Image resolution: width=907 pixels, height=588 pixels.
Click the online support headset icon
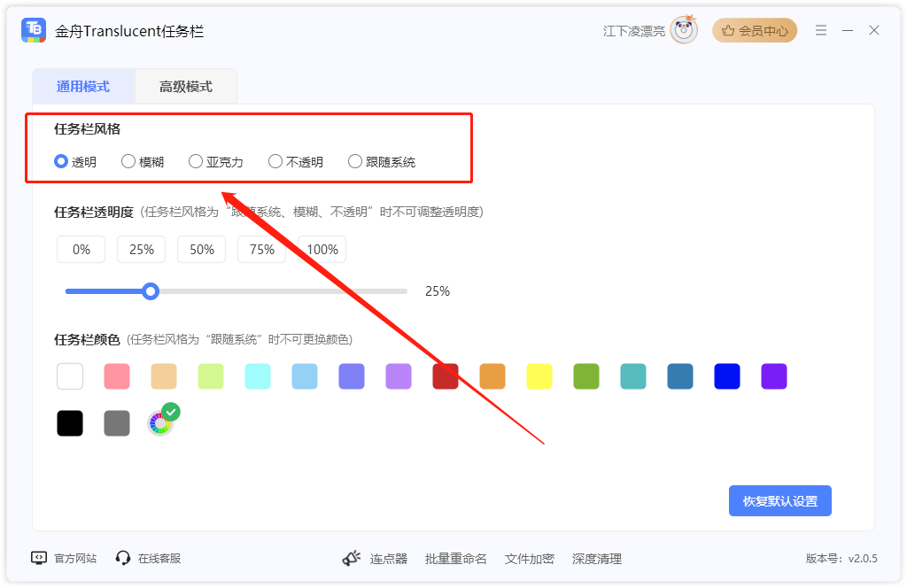[122, 558]
